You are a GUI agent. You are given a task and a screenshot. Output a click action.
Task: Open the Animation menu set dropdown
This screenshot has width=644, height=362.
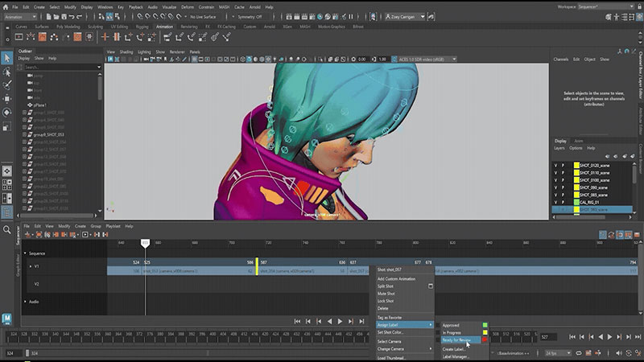(x=20, y=17)
